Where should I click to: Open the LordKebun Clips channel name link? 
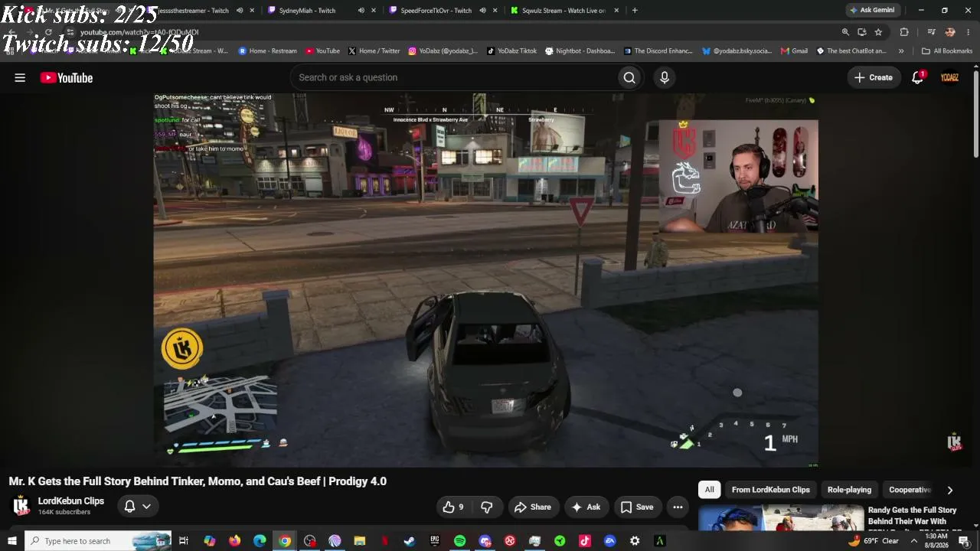[x=71, y=501]
